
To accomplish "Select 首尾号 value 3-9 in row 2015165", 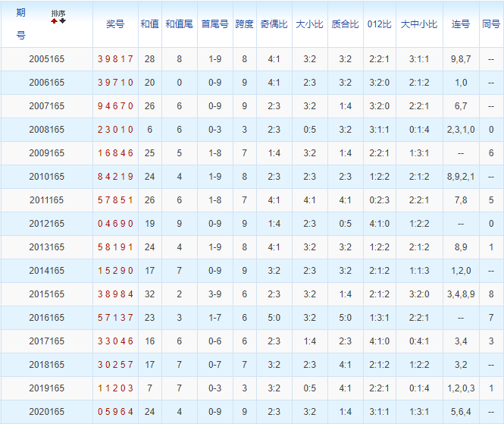I will coord(214,294).
